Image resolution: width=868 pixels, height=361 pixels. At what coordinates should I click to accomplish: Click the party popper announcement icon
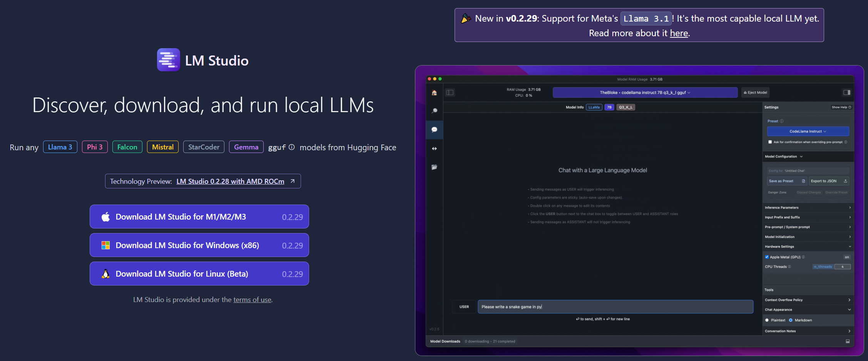pyautogui.click(x=466, y=18)
